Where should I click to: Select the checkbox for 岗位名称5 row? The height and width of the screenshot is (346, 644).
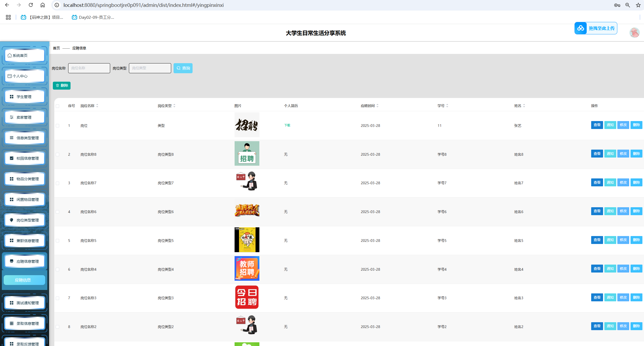click(x=58, y=241)
